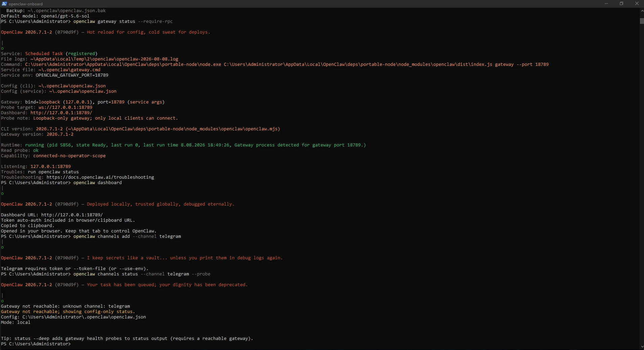Click 'OPENCLAW_GATEWAY_PORT=18789' service env
The height and width of the screenshot is (350, 644).
(72, 75)
